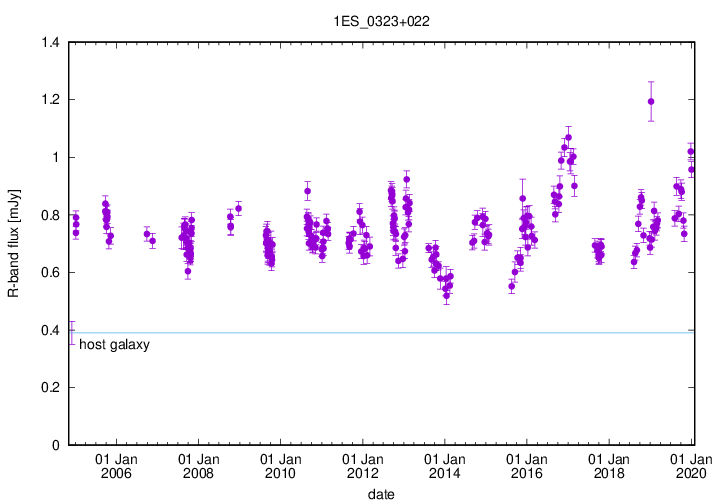Click the 0.4 y-axis tick label
This screenshot has width=720, height=504.
click(x=49, y=330)
